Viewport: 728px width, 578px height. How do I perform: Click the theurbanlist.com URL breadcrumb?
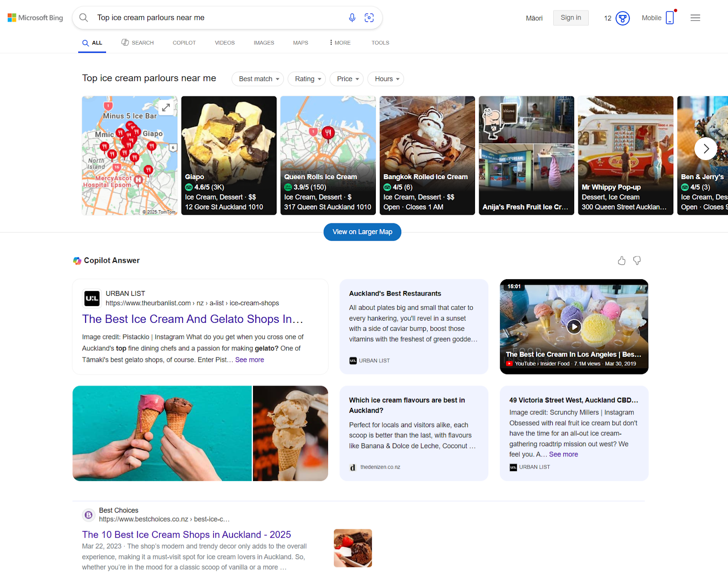click(192, 303)
